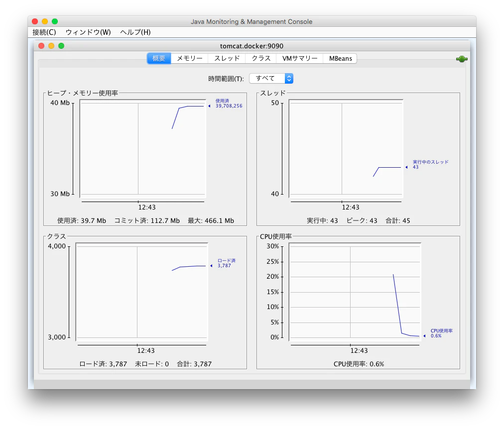Click the CPU使用率: 0.6% summary text
The image size is (504, 429).
pyautogui.click(x=359, y=364)
